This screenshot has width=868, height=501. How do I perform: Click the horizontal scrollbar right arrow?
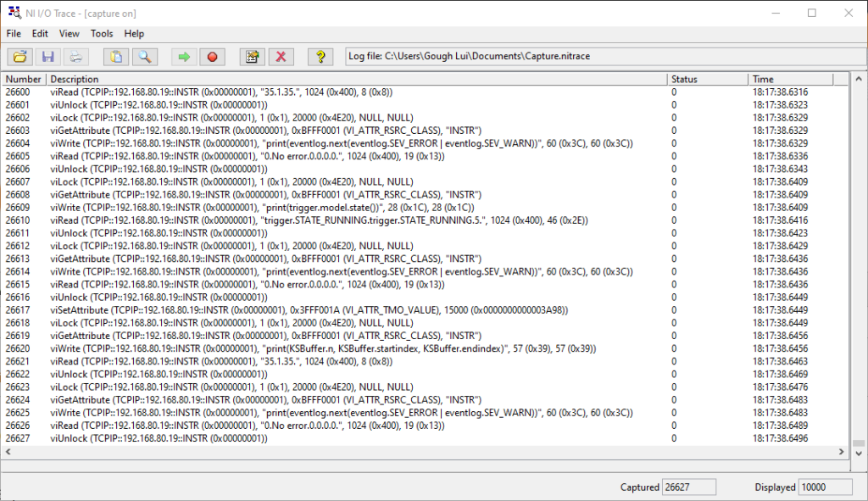[842, 452]
